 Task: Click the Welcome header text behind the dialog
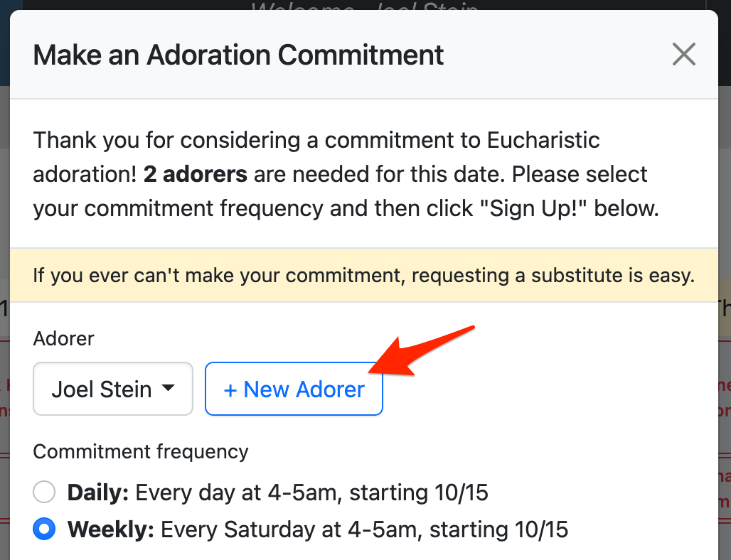(364, 6)
